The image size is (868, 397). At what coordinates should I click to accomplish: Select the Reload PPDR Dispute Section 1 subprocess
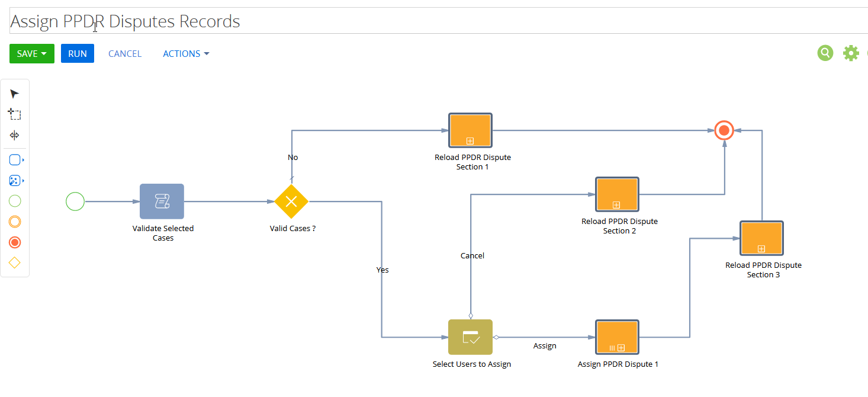point(471,130)
